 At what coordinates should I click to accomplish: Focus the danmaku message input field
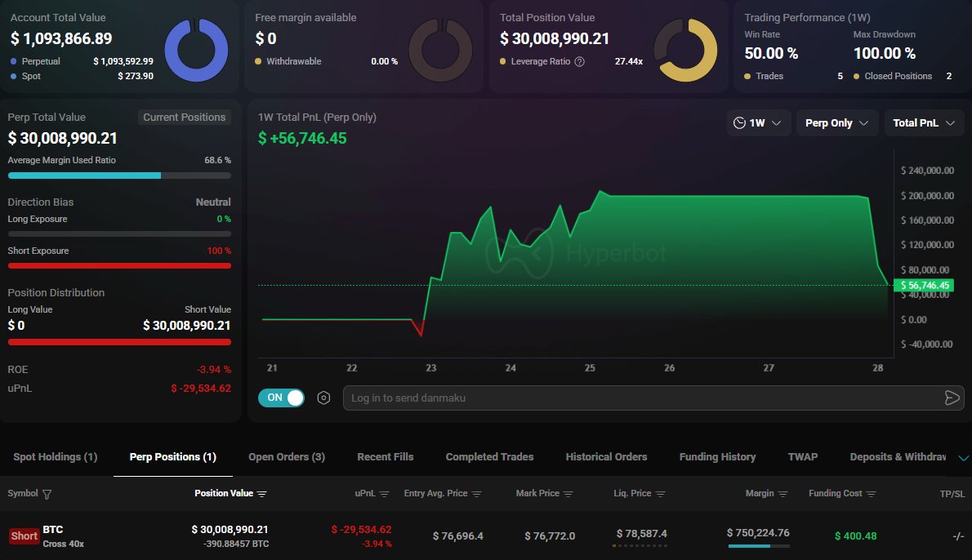point(653,398)
